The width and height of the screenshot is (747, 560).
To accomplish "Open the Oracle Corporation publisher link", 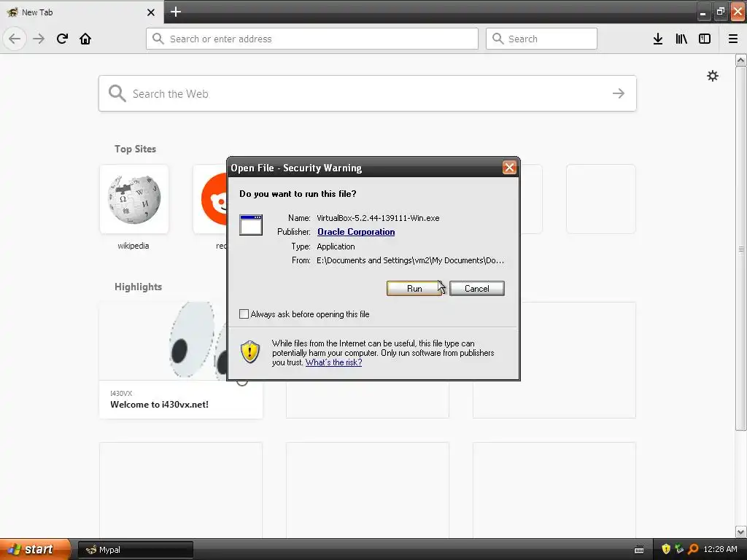I will coord(356,232).
